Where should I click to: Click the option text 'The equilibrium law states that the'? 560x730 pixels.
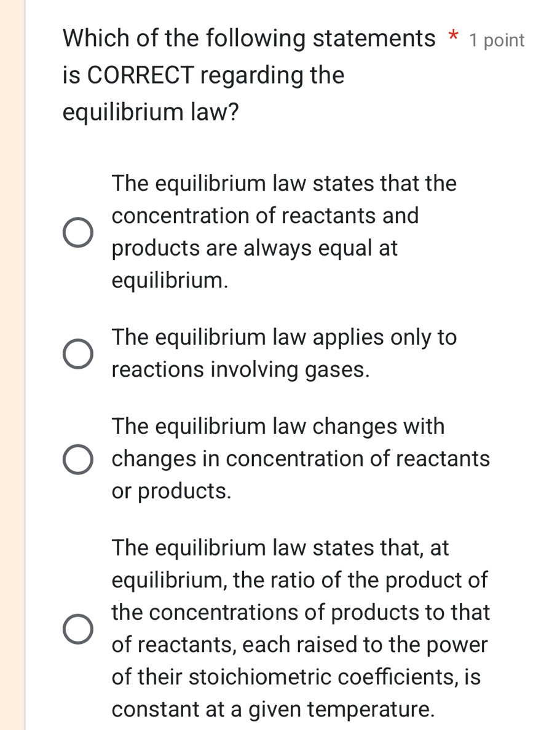[x=285, y=183]
